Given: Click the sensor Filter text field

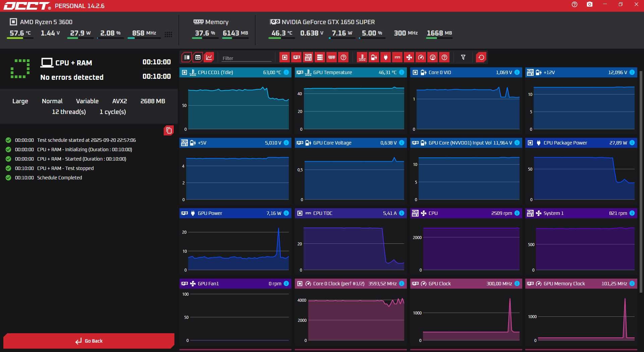Looking at the screenshot, I should tap(247, 58).
